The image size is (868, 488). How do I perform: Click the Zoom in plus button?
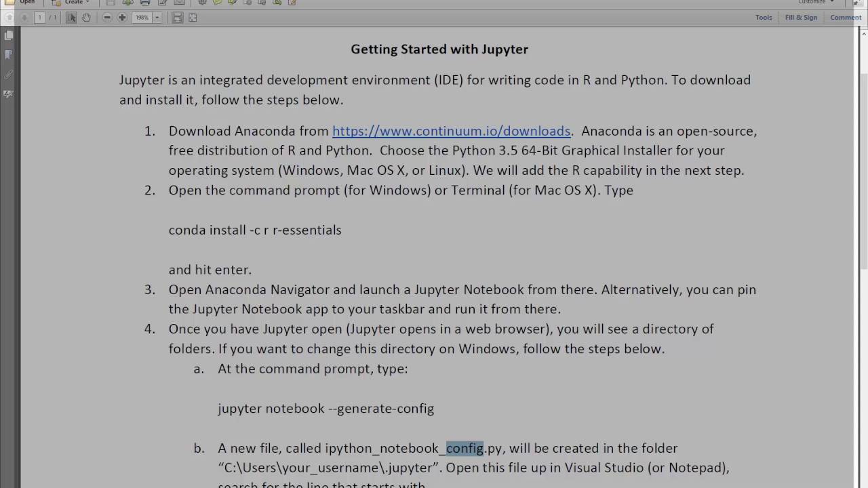click(122, 18)
